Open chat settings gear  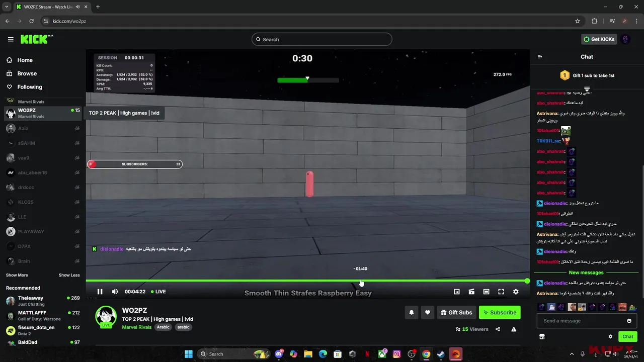click(x=610, y=336)
